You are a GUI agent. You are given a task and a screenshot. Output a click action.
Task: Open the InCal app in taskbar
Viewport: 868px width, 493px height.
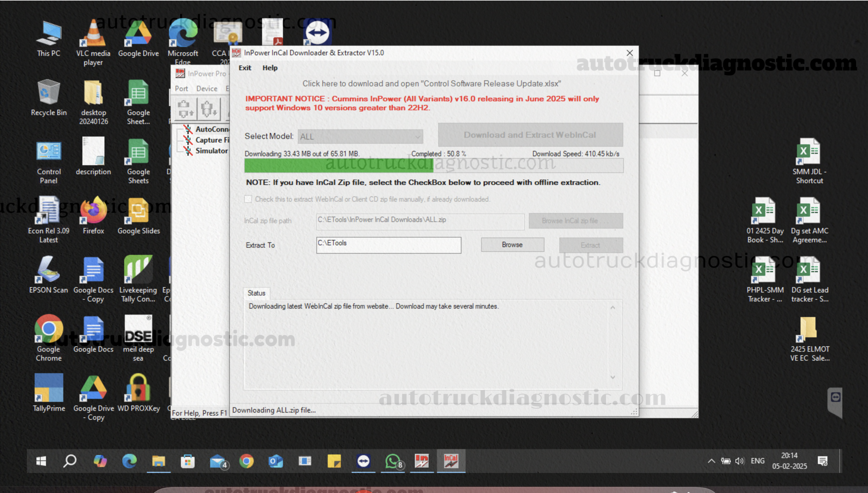[451, 461]
